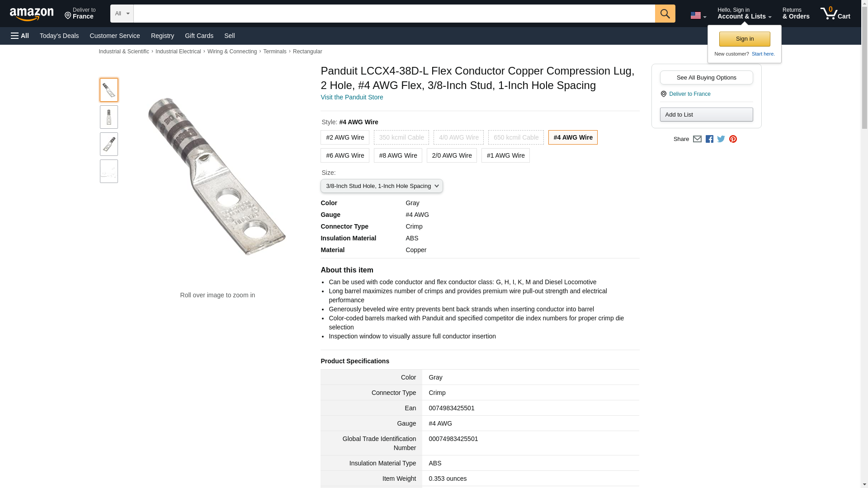The width and height of the screenshot is (868, 488).
Task: Select the #8 AWG Wire style swatch
Action: pos(398,155)
